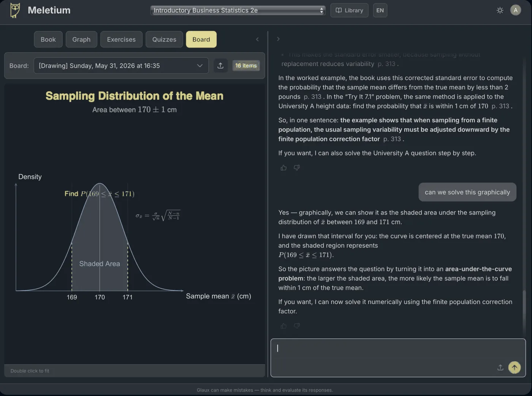Open the p. 313 link after 'correction factor'
Image resolution: width=532 pixels, height=396 pixels.
point(392,139)
